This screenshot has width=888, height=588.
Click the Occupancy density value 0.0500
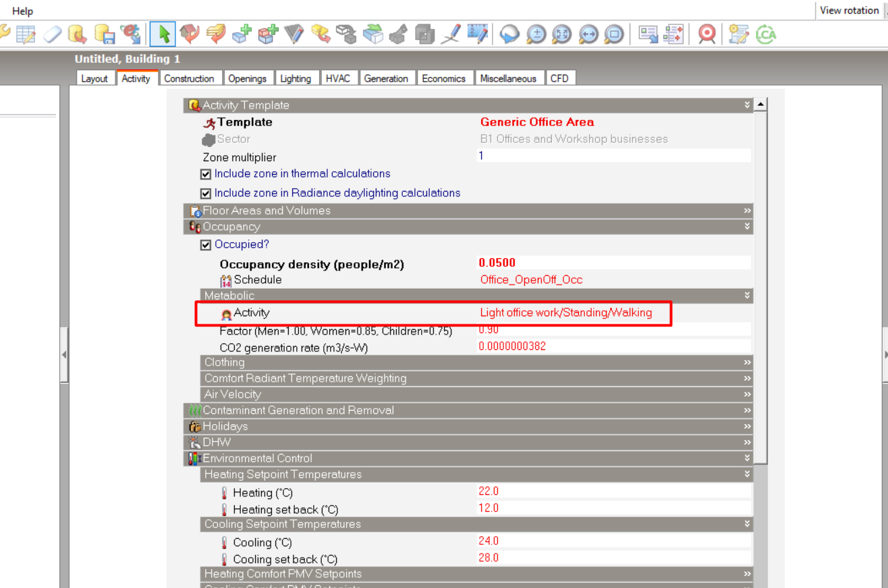497,262
